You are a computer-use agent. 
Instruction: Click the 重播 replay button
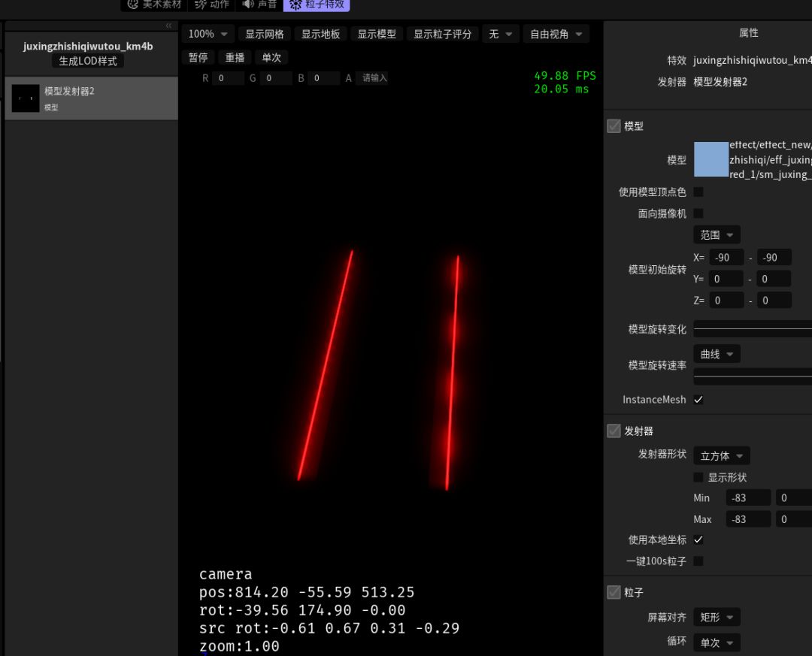[235, 57]
